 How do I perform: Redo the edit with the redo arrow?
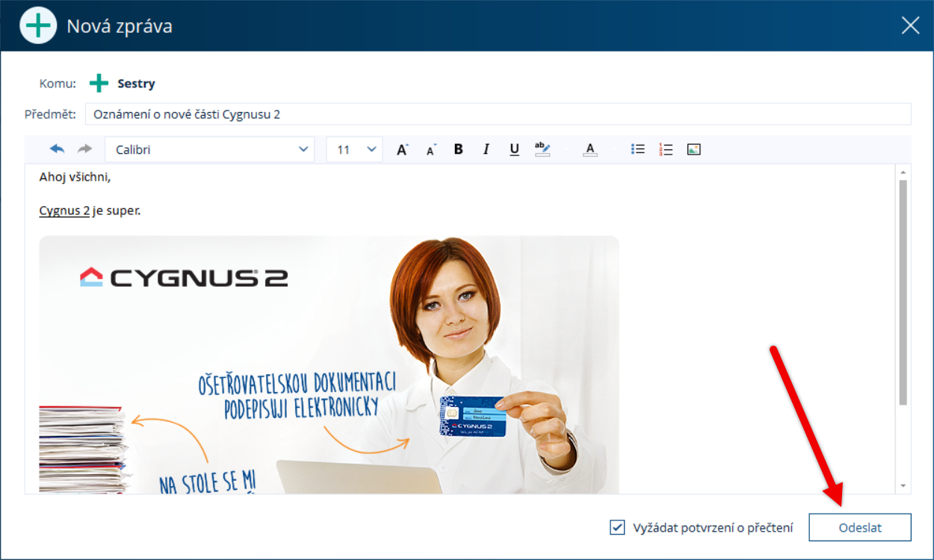(84, 149)
